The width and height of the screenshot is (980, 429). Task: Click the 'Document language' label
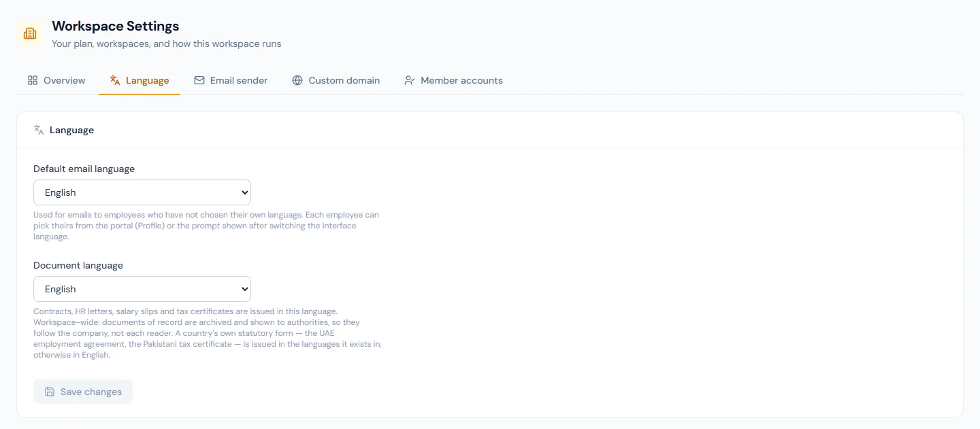(78, 265)
